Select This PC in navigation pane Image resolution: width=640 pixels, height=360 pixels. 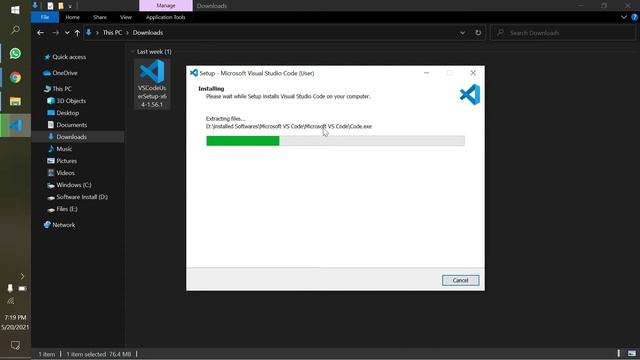coord(62,89)
